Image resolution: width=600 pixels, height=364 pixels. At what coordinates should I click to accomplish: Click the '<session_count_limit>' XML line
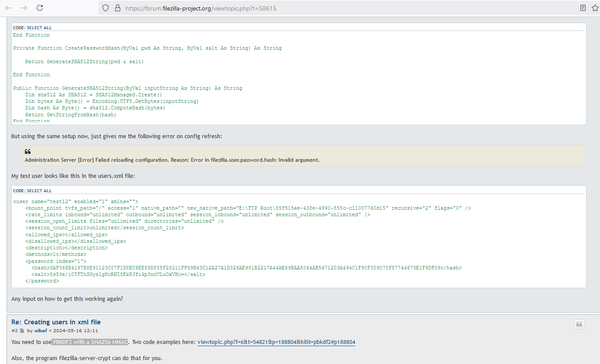(105, 228)
